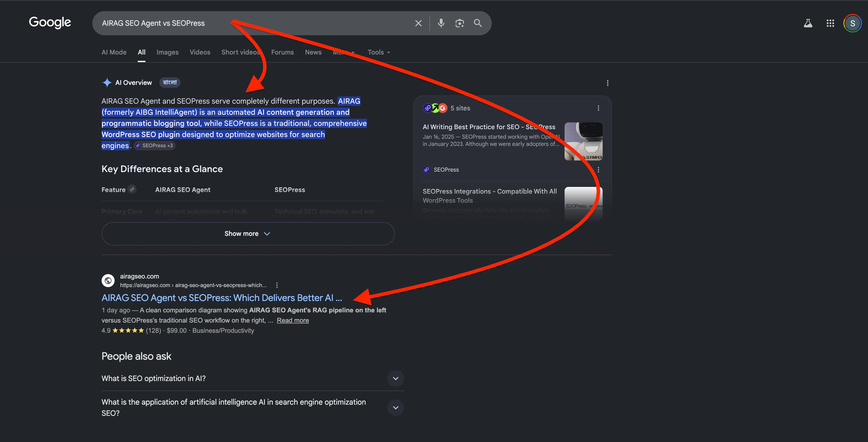The height and width of the screenshot is (442, 868).
Task: Expand AI Overview with Show more
Action: (248, 234)
